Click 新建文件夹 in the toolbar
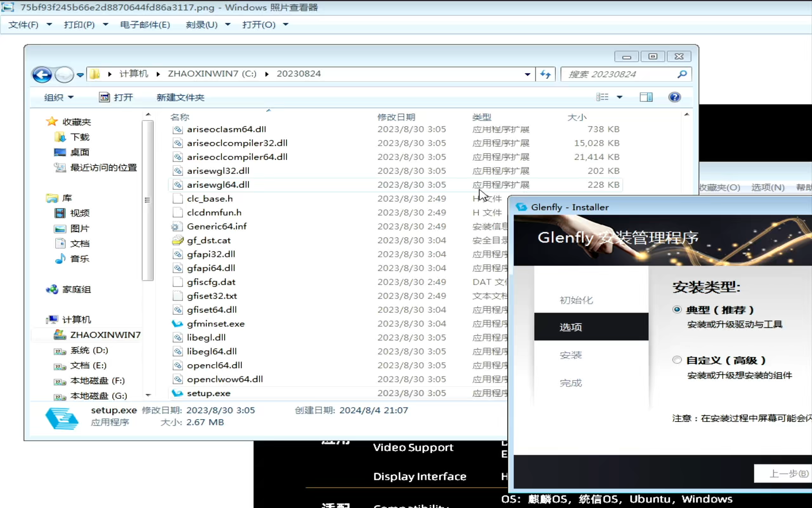The image size is (812, 508). coord(180,97)
